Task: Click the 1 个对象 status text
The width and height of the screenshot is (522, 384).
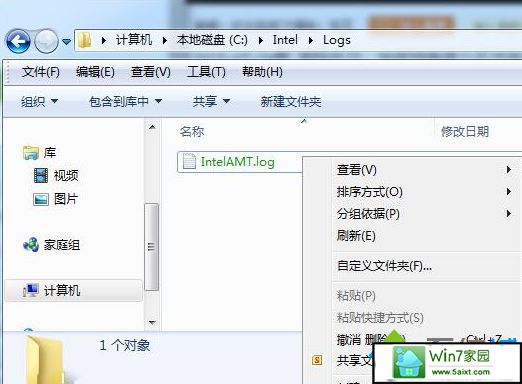Action: 125,345
